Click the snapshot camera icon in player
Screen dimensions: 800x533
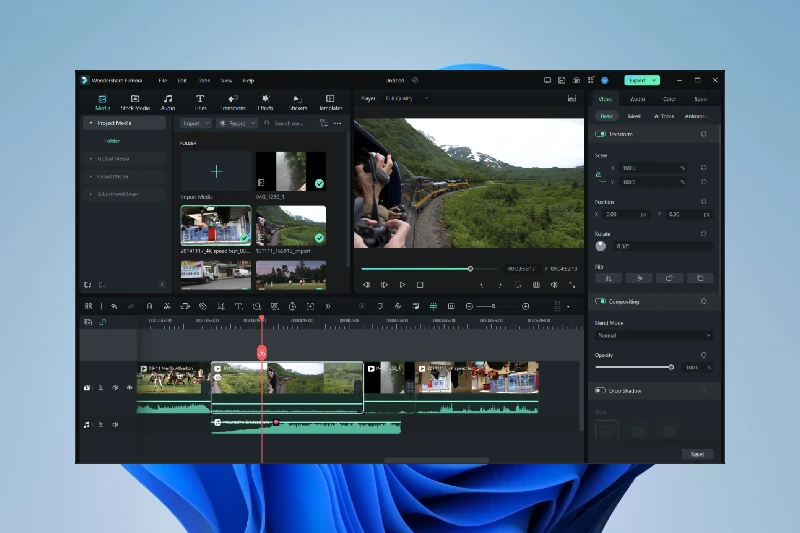pyautogui.click(x=536, y=285)
